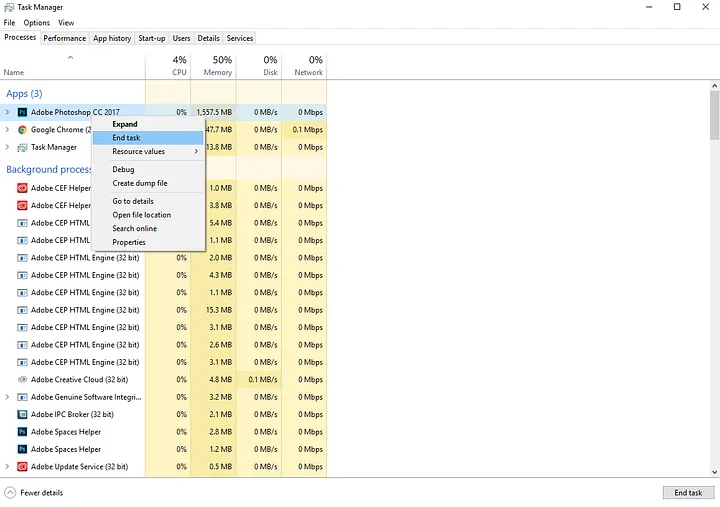Switch to the Performance tab

(65, 38)
